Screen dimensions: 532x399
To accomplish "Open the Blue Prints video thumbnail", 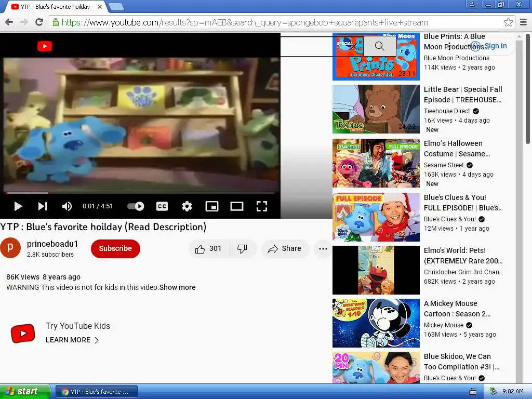I will pos(376,56).
